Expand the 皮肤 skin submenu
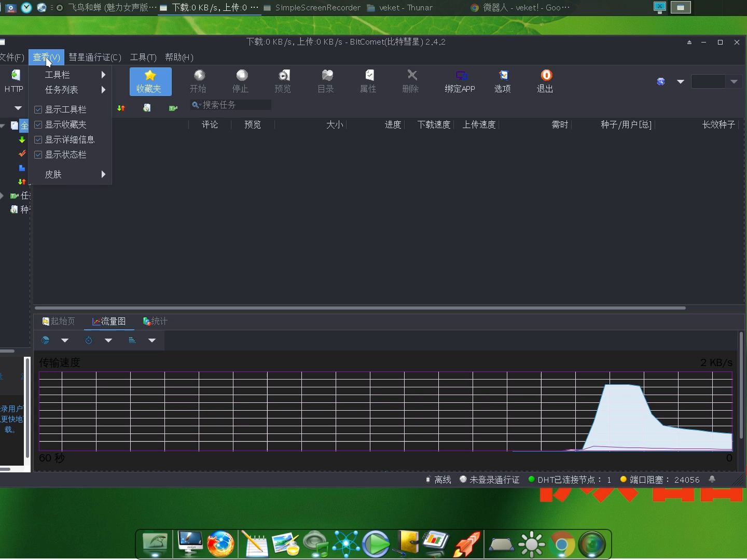The image size is (747, 560). [x=70, y=174]
